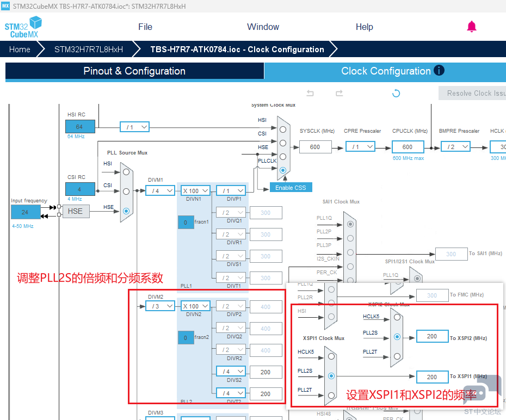
Task: Select HCLK5 in XSPI2 Clock Mux
Action: (x=397, y=317)
